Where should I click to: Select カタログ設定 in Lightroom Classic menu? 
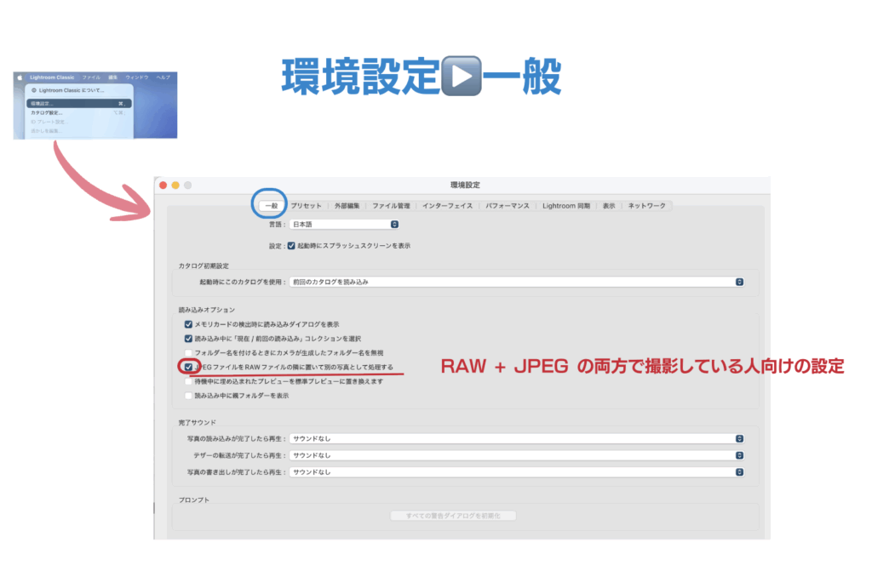pos(48,112)
